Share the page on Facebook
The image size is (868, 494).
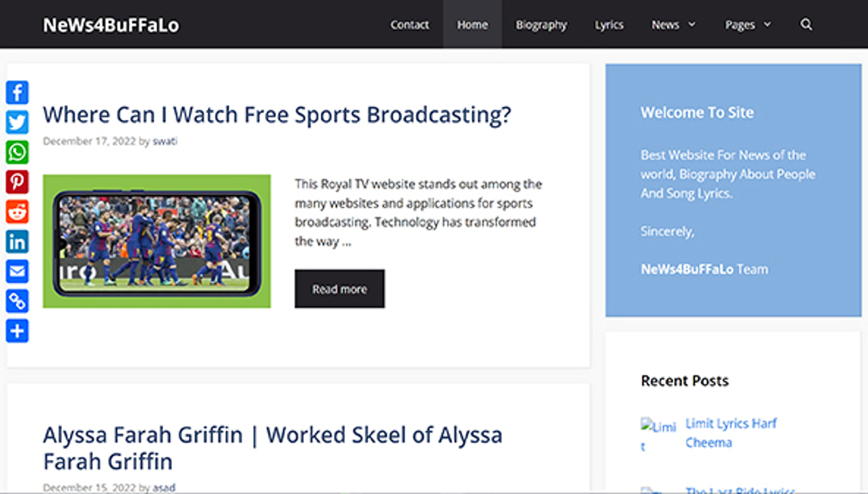[x=17, y=92]
